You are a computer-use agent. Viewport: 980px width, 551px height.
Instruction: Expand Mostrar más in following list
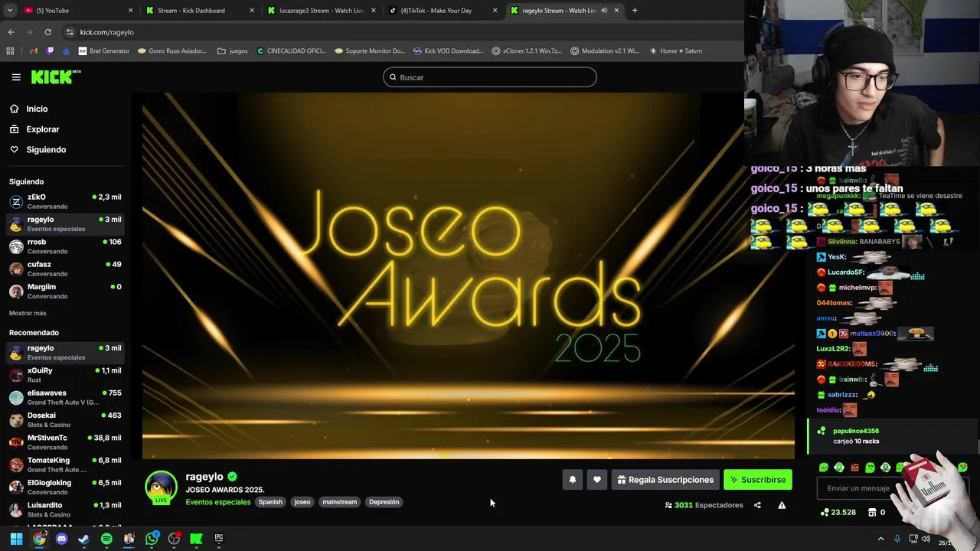click(28, 313)
